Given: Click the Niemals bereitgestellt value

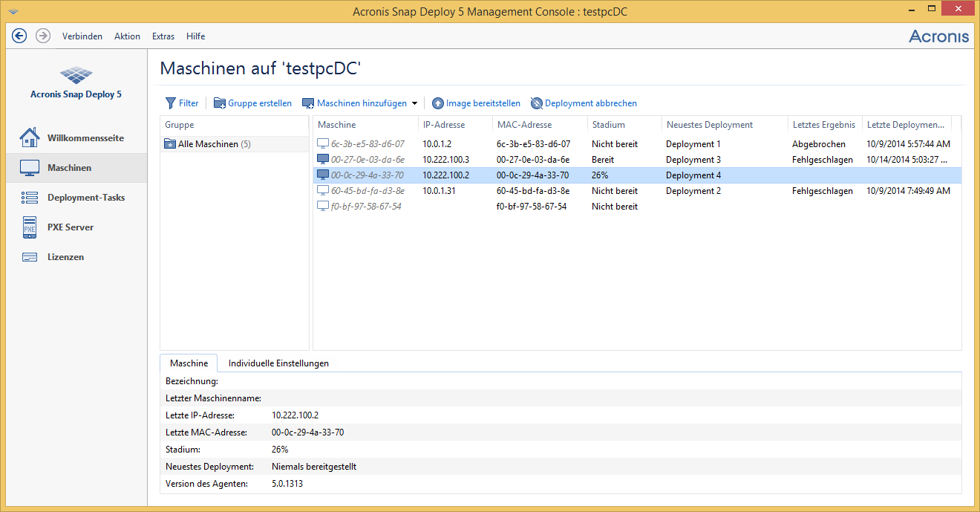Looking at the screenshot, I should pos(314,467).
